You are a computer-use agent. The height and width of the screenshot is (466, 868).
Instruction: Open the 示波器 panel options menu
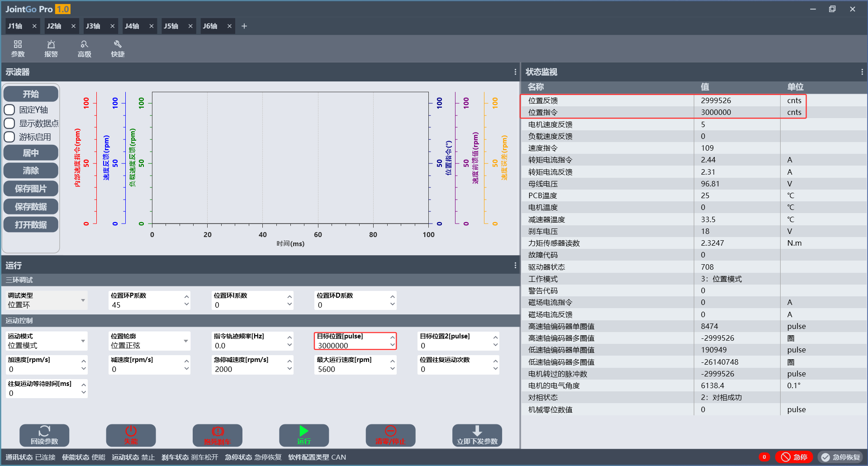coord(515,72)
